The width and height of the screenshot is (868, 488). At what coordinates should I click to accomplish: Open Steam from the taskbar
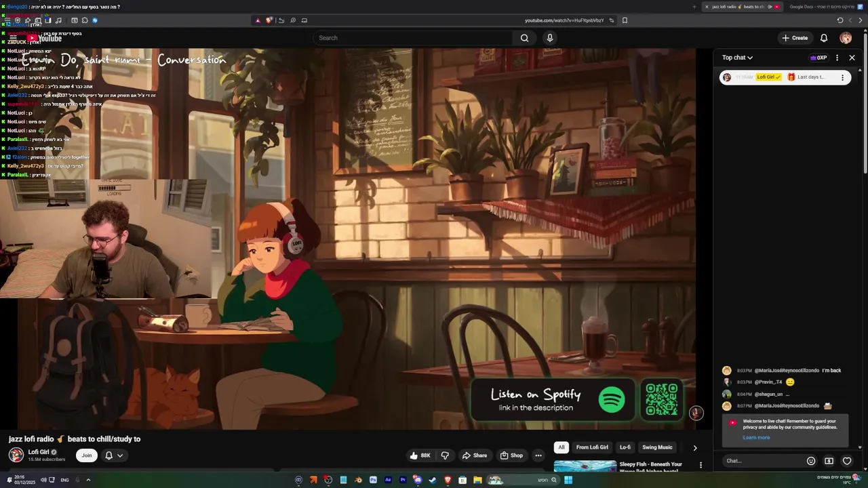(x=433, y=480)
